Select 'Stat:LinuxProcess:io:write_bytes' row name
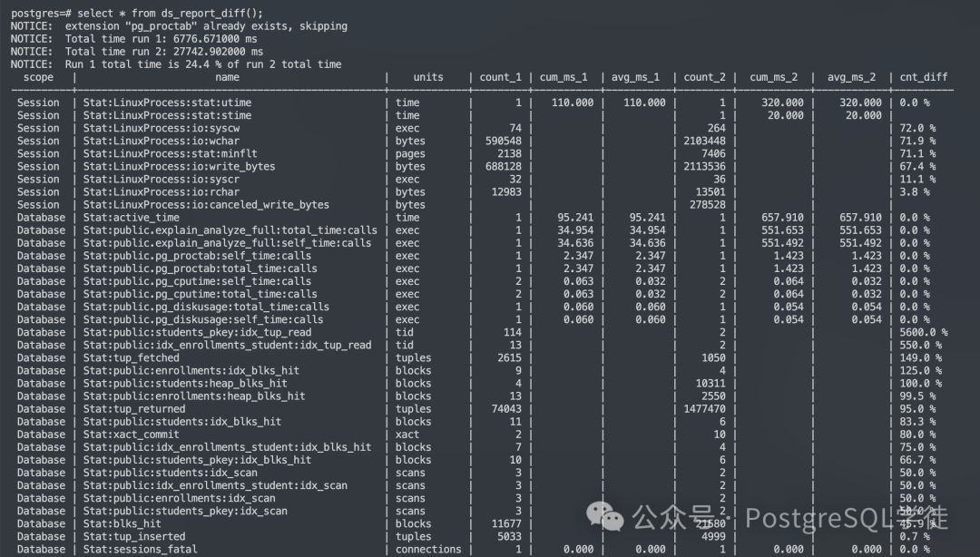This screenshot has height=557, width=980. click(180, 166)
